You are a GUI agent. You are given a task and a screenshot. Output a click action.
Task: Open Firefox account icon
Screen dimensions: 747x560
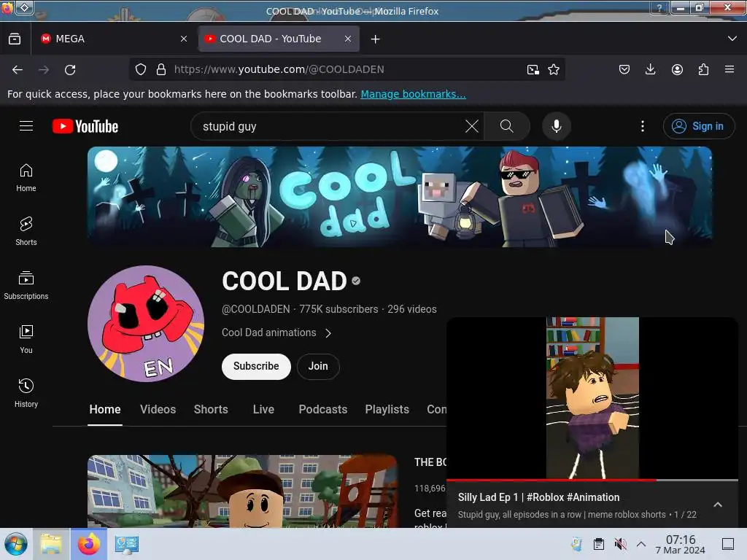click(x=677, y=69)
